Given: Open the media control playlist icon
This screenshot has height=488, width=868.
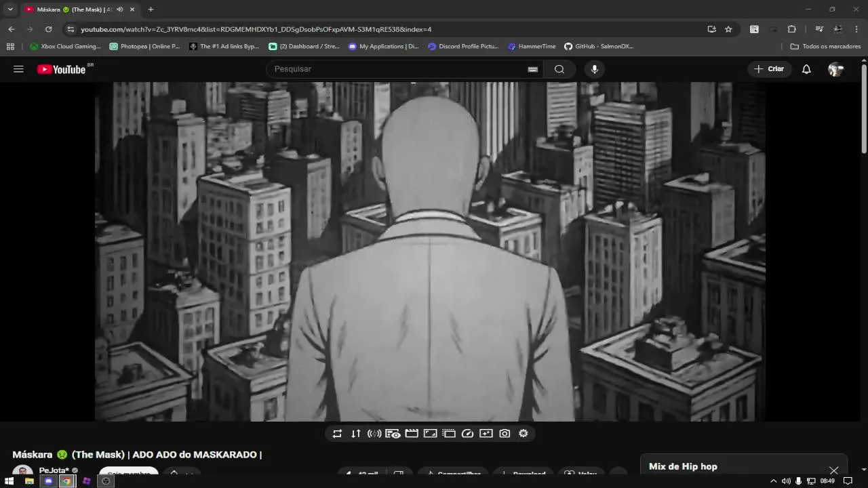Looking at the screenshot, I should tap(819, 29).
